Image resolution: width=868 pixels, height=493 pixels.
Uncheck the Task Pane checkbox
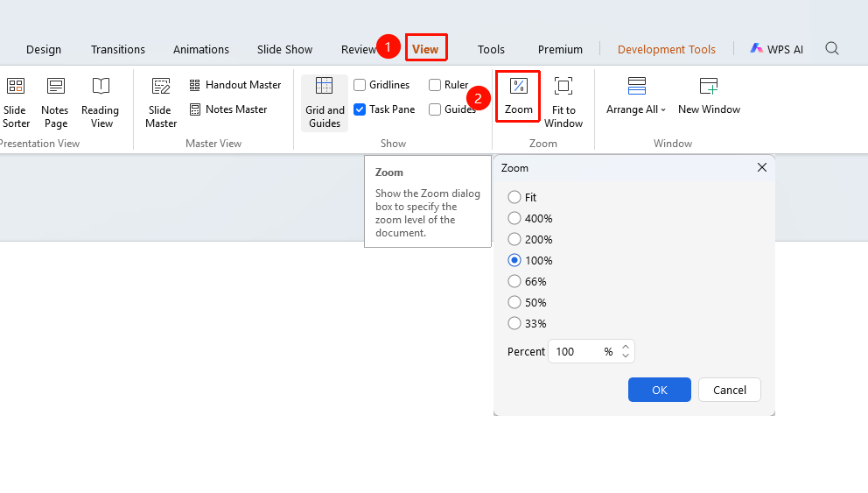360,109
